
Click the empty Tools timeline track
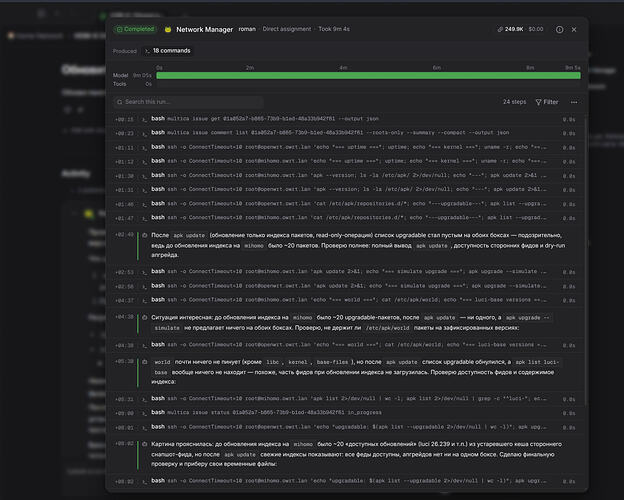(x=368, y=84)
